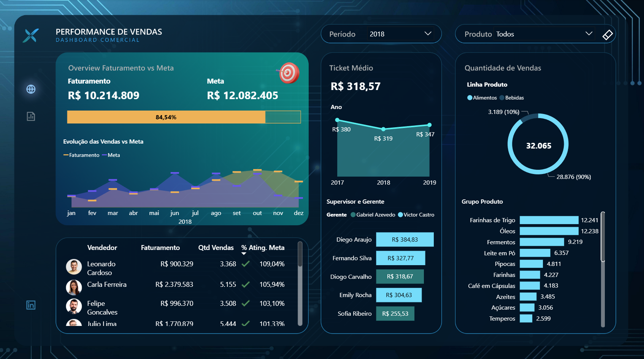
Task: Select Diego Araujo's ticket value bar
Action: pyautogui.click(x=404, y=239)
